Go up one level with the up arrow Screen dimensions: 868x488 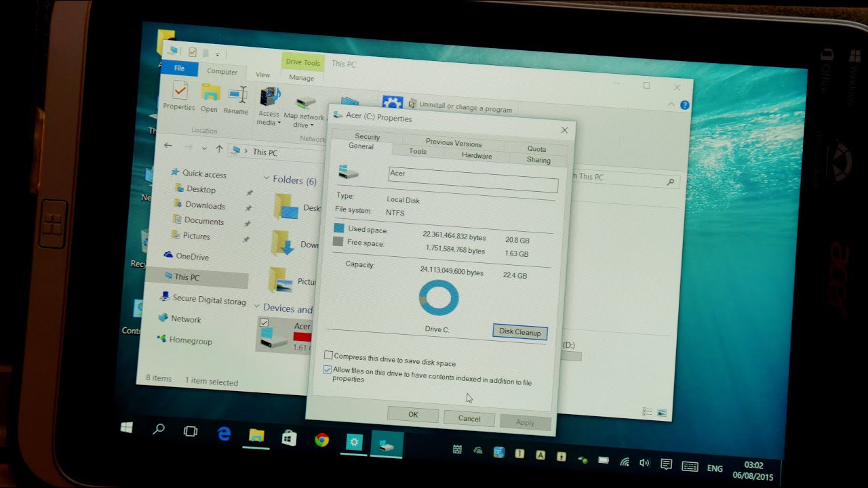pyautogui.click(x=219, y=148)
